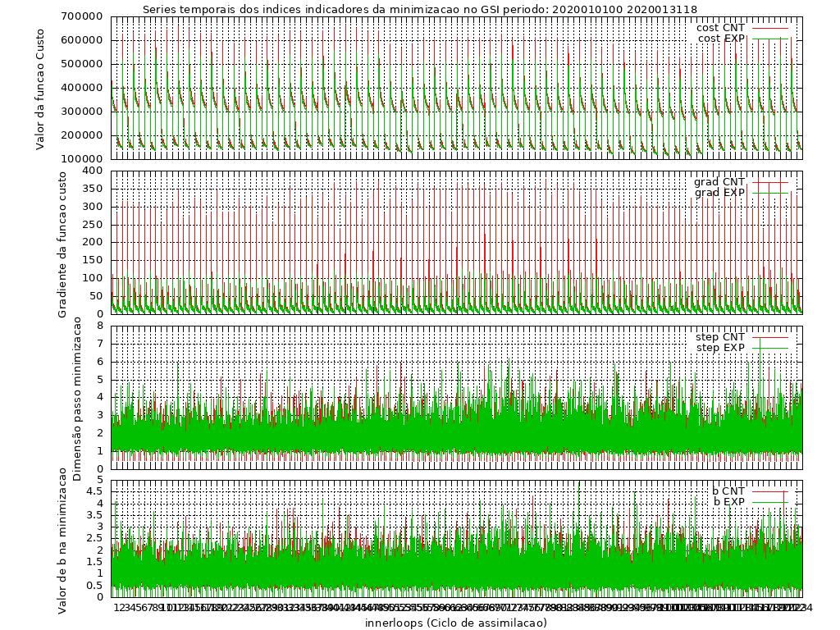Viewport: 840px width, 630px height.
Task: Click the y-axis label 'Valor de b na minimizacao'
Action: (x=63, y=539)
